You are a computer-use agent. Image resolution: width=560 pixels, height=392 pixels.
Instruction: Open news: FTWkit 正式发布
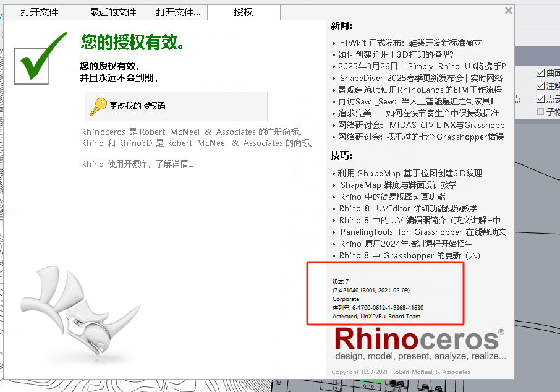tap(410, 43)
